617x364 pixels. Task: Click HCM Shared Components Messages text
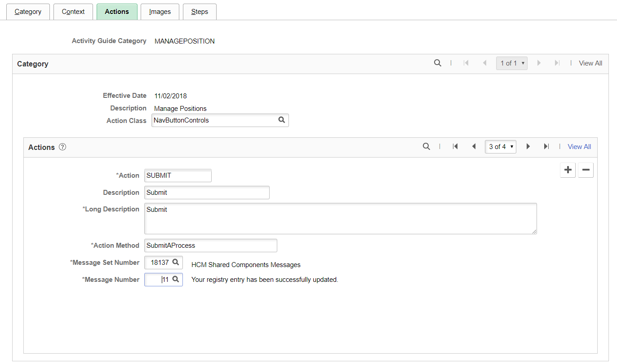[x=246, y=265]
